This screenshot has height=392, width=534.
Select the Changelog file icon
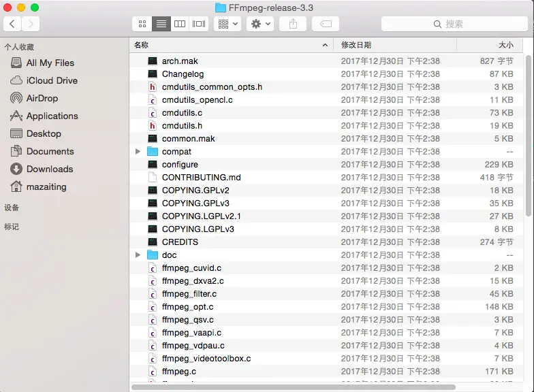click(153, 73)
